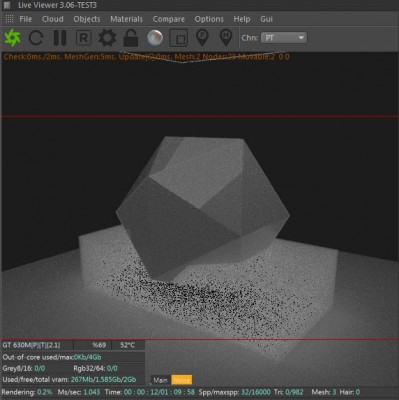The image size is (399, 400).
Task: Click the R reset-data icon
Action: [x=83, y=38]
